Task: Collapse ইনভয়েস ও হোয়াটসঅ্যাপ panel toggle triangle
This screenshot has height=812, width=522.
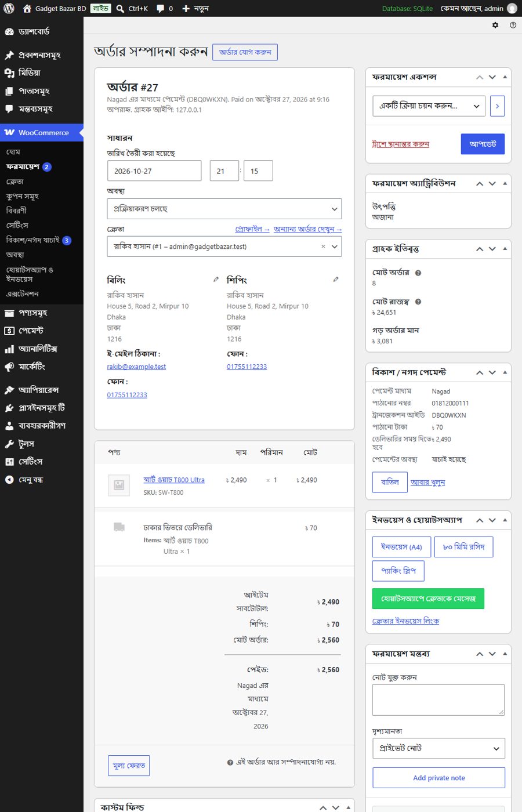Action: pyautogui.click(x=505, y=520)
